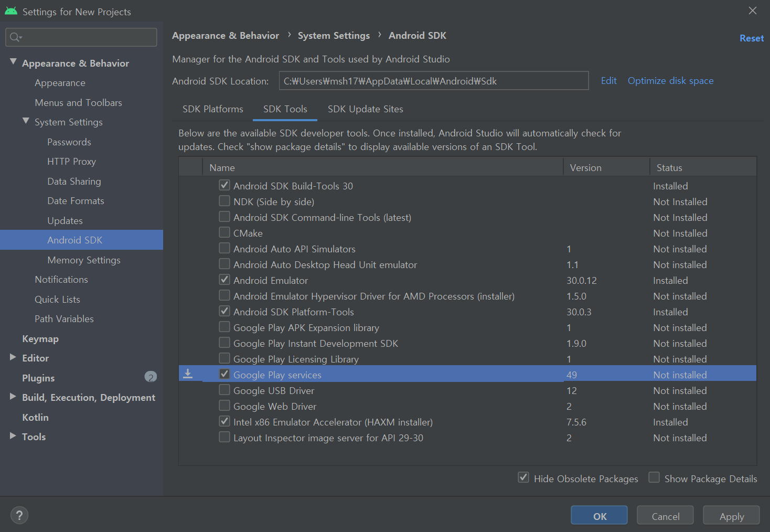This screenshot has width=770, height=532.
Task: Open Quick Lists settings
Action: [57, 300]
